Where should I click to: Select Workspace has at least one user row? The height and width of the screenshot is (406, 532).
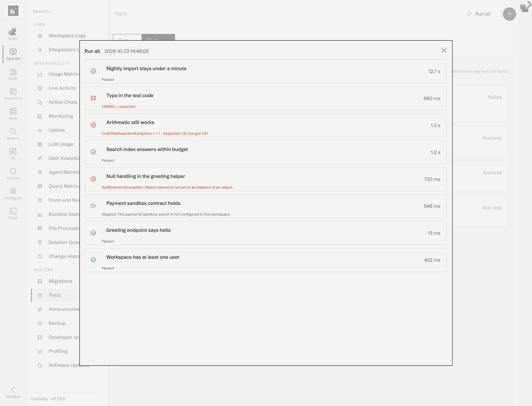click(x=266, y=260)
